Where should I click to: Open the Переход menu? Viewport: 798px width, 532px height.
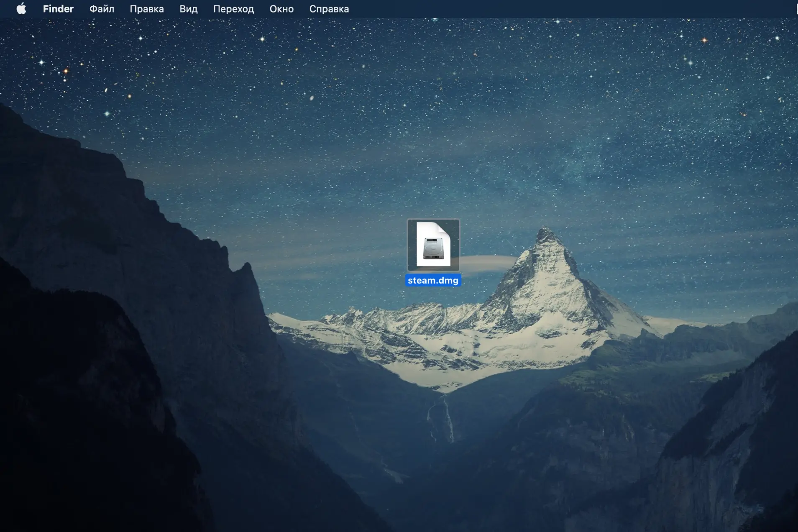point(233,9)
